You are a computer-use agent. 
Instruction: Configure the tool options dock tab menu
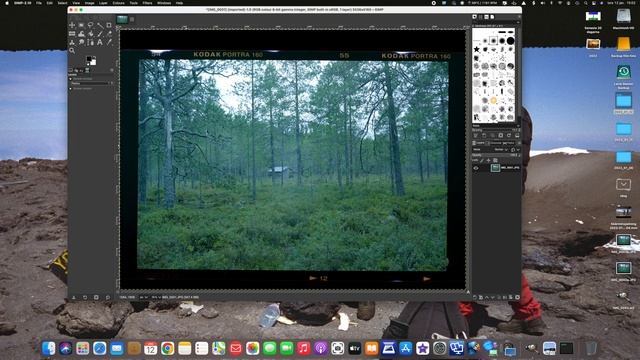tap(112, 70)
